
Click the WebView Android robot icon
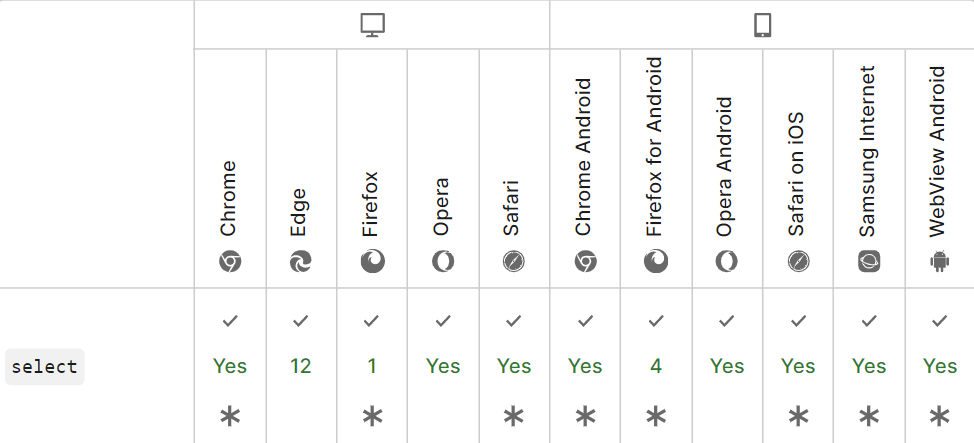pyautogui.click(x=939, y=262)
